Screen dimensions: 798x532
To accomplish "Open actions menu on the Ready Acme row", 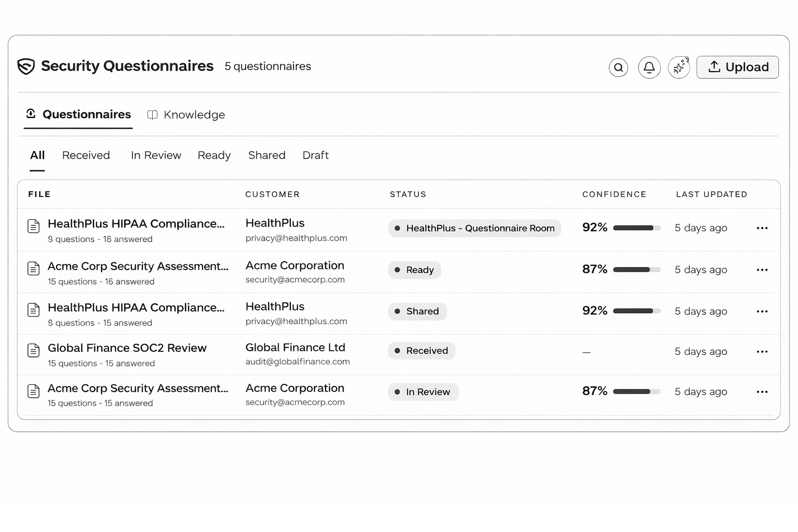I will 762,270.
